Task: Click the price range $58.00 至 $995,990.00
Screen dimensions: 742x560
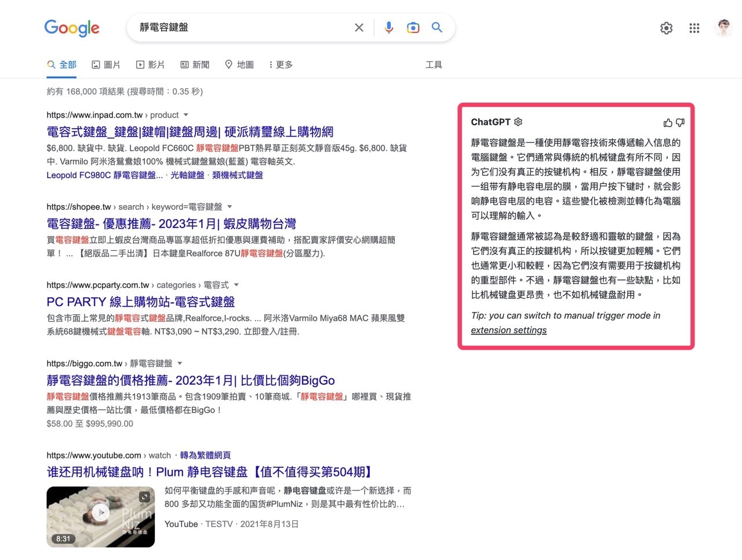Action: [x=90, y=424]
